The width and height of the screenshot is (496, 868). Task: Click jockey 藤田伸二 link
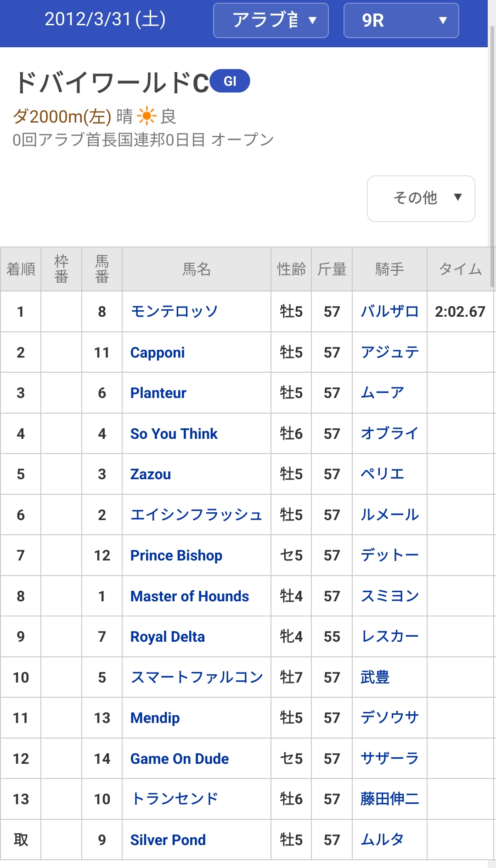pyautogui.click(x=389, y=799)
